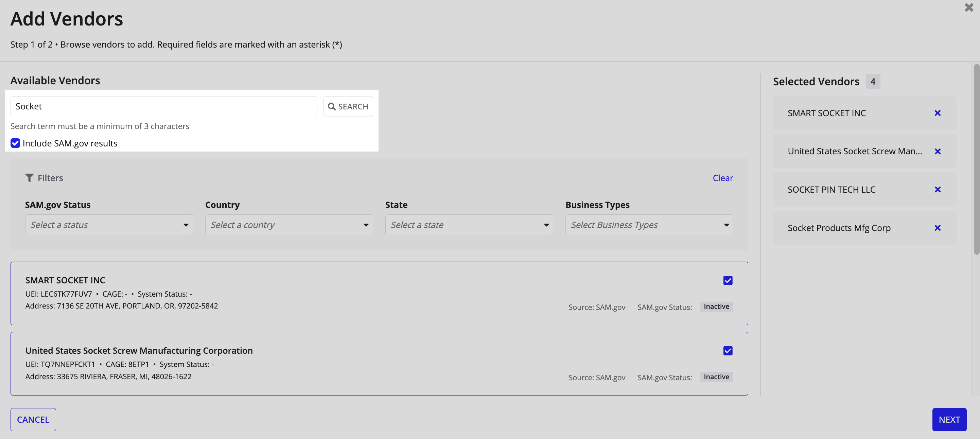Click the Selected Vendors count badge 4
The image size is (980, 439).
pyautogui.click(x=873, y=82)
